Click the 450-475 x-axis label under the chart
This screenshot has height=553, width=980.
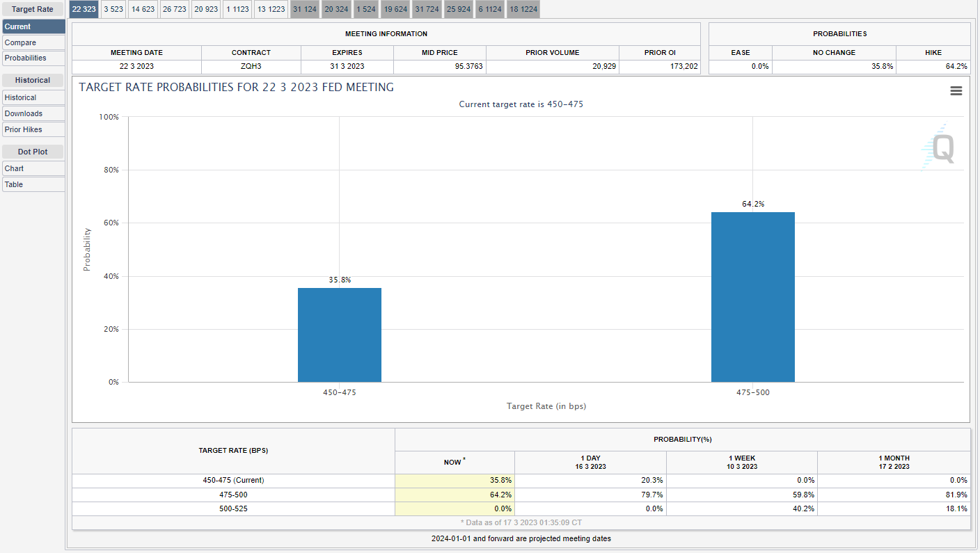(340, 392)
